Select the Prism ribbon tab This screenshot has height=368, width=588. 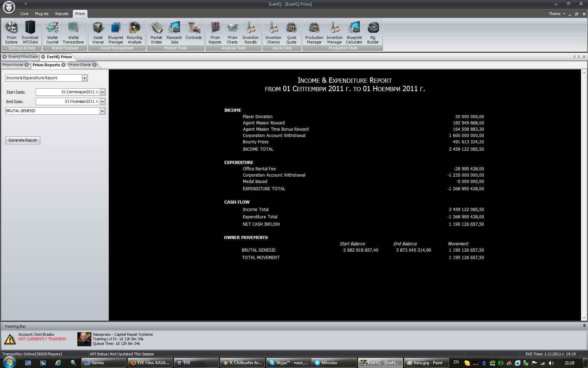(80, 14)
